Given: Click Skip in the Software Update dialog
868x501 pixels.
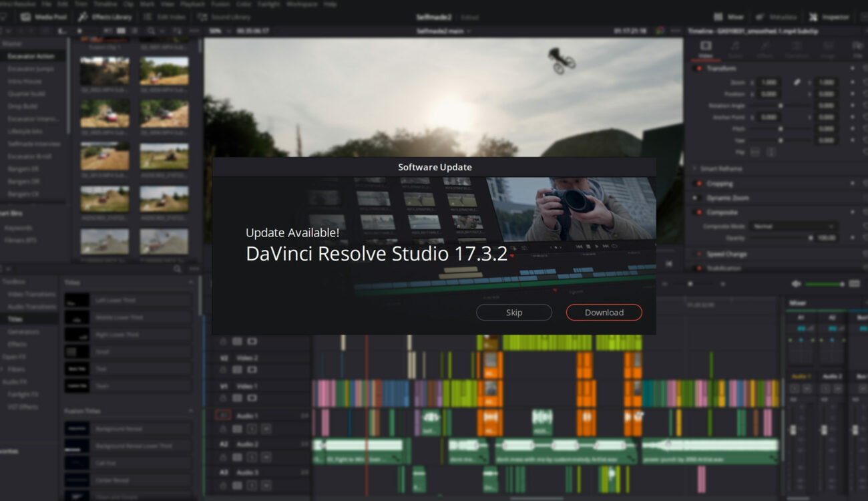Looking at the screenshot, I should (x=514, y=312).
